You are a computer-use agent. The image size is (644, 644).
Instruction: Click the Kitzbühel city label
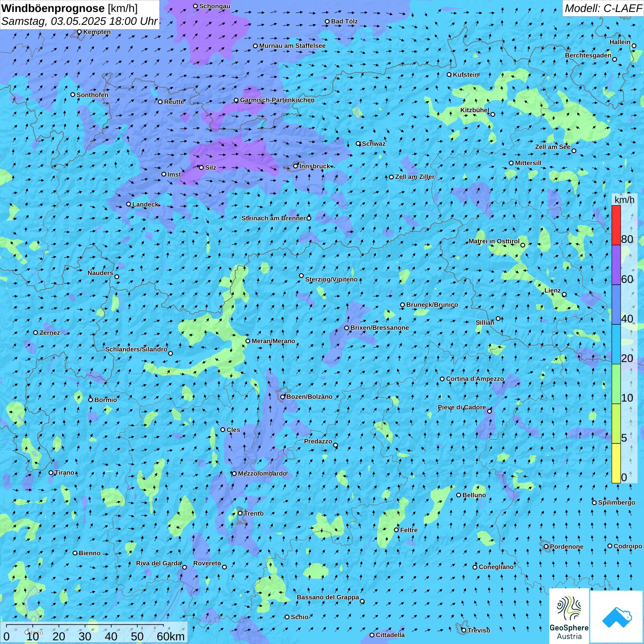(x=475, y=110)
